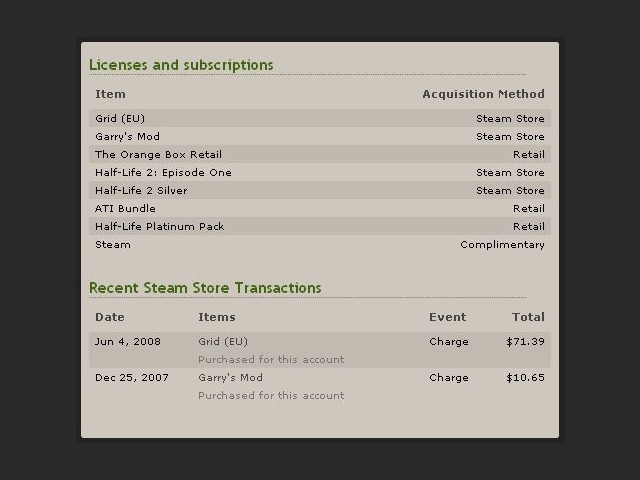This screenshot has height=480, width=640.
Task: Click the Items column header in transactions
Action: pyautogui.click(x=217, y=317)
